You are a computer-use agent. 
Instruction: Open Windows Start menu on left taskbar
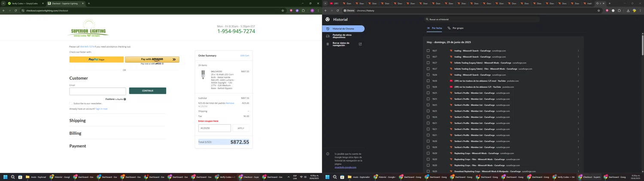point(6,177)
